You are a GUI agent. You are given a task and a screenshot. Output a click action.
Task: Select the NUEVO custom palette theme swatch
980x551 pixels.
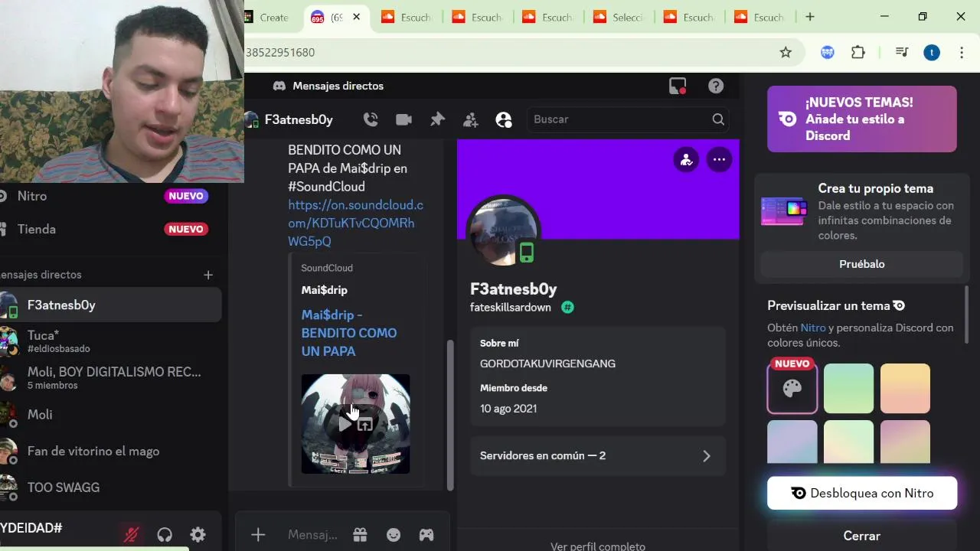(x=792, y=389)
